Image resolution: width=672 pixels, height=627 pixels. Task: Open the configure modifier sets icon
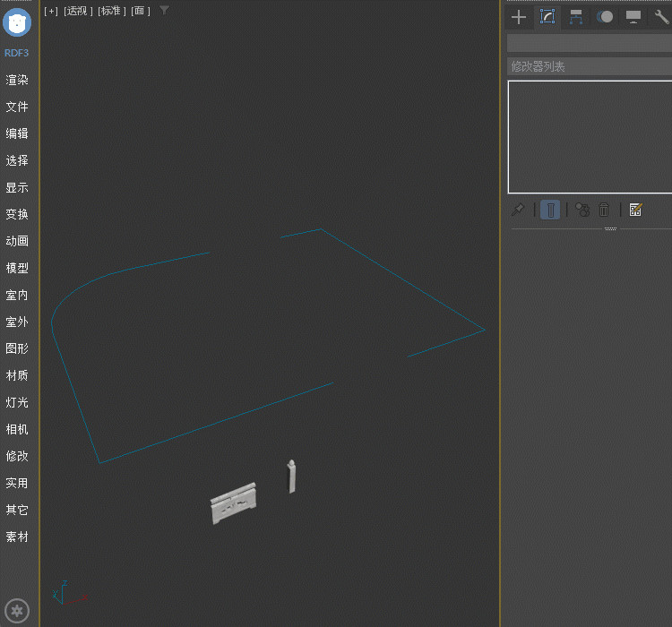coord(636,210)
